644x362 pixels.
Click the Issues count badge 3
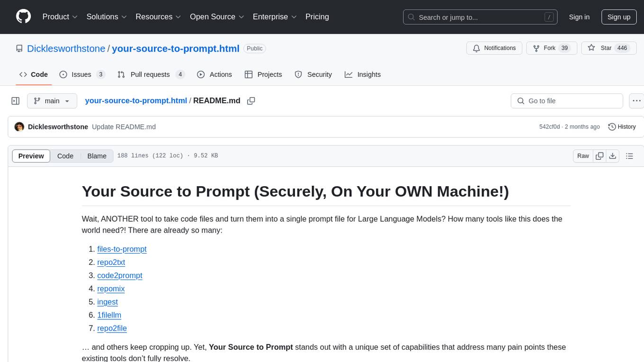coord(100,74)
